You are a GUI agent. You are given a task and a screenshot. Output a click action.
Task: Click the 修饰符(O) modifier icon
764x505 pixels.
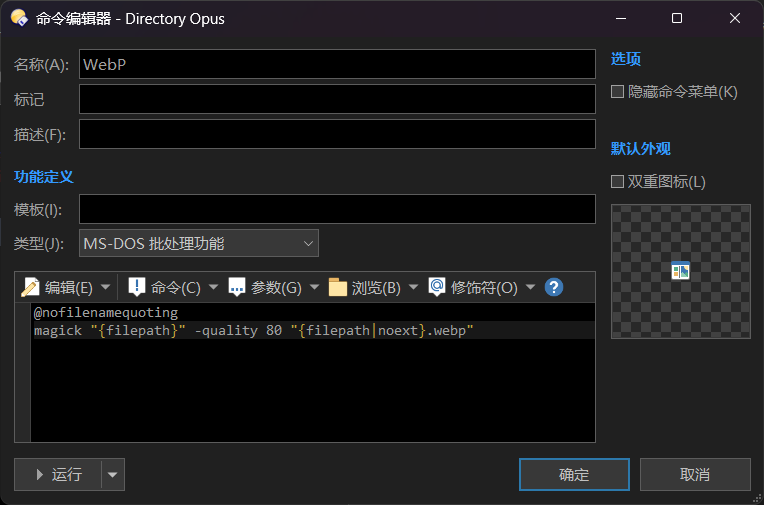click(437, 288)
